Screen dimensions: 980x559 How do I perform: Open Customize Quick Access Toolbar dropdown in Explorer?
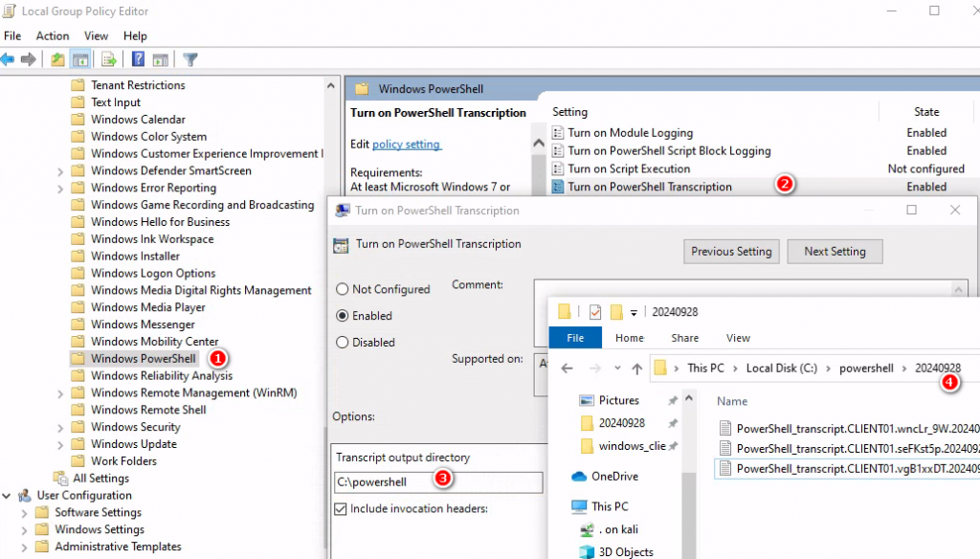pos(634,312)
